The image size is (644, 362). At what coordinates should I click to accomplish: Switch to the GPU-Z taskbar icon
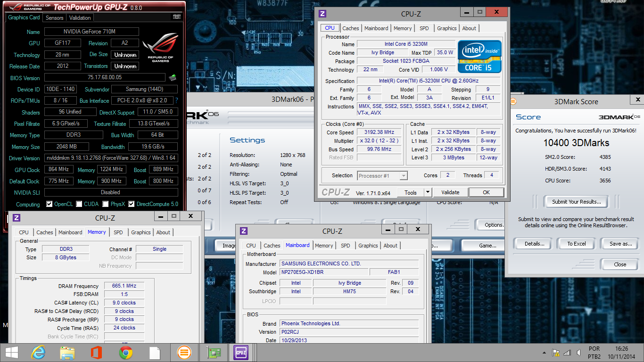pos(213,353)
